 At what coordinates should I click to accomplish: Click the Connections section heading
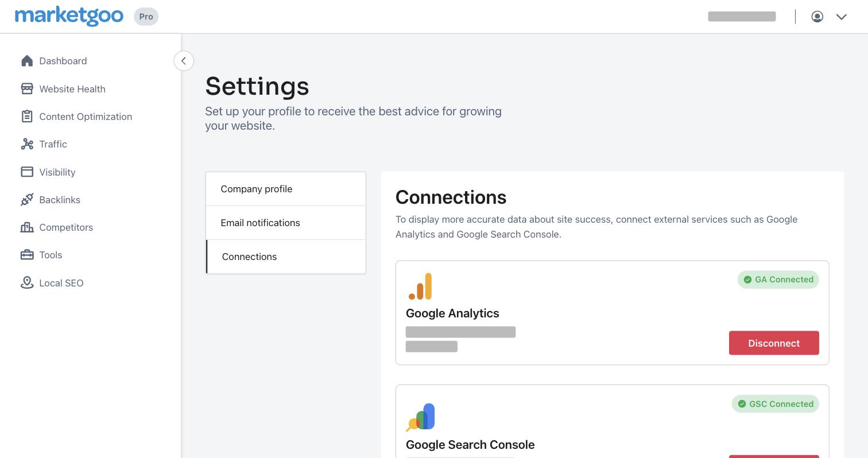coord(451,197)
